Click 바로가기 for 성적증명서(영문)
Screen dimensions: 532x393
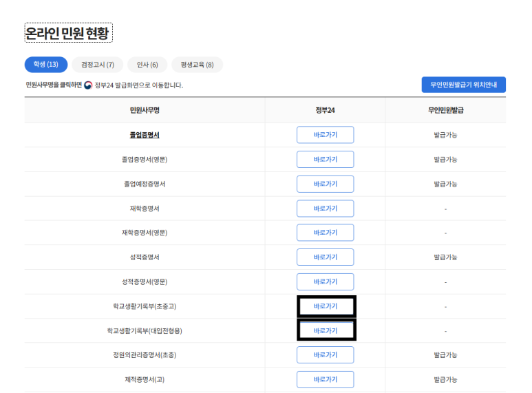325,282
